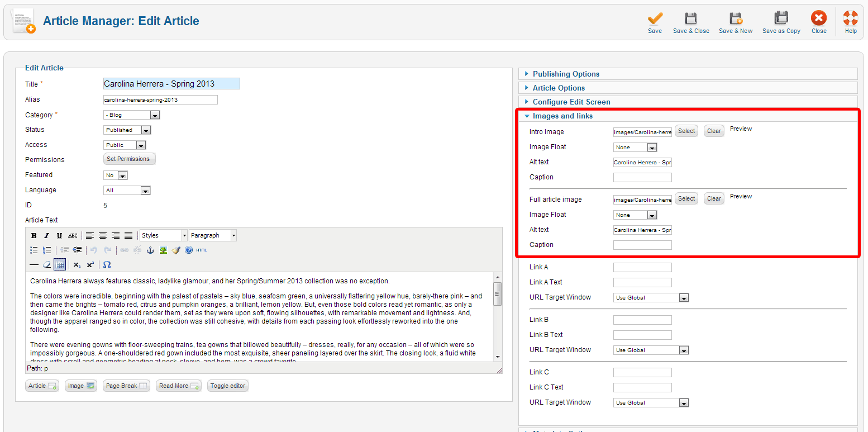The image size is (868, 432).
Task: Apply underline formatting in editor
Action: point(60,236)
